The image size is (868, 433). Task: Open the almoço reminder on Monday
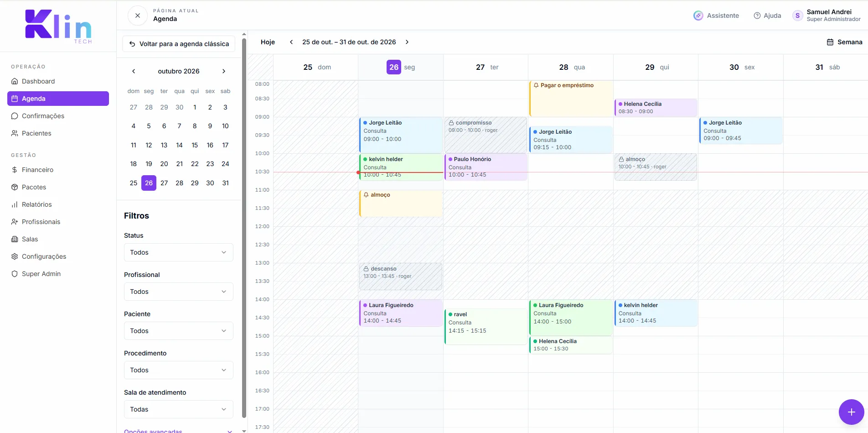click(401, 203)
